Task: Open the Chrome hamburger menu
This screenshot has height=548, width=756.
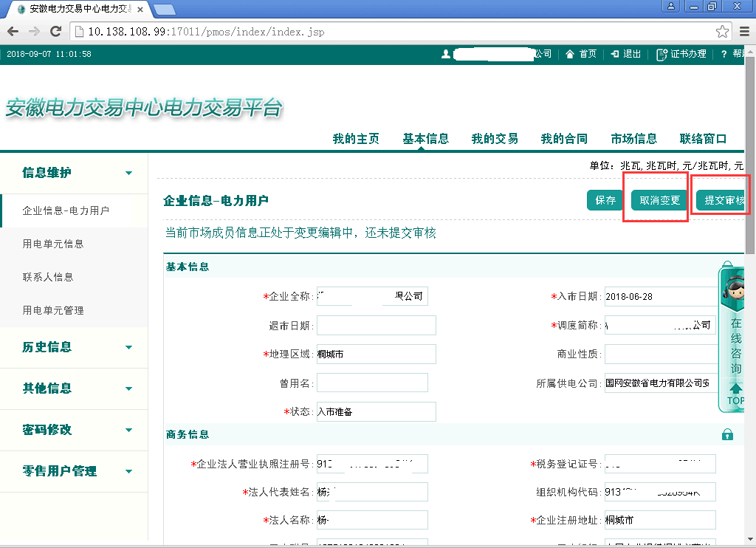Action: point(744,32)
